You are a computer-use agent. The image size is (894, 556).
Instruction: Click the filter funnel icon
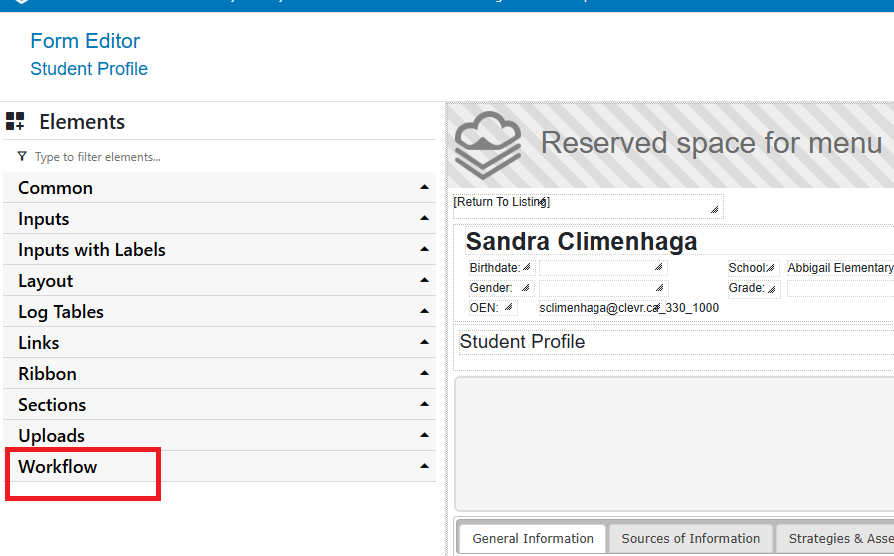click(22, 157)
